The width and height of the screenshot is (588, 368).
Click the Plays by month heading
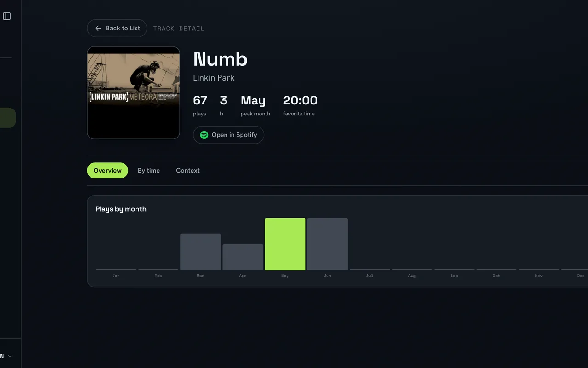point(121,209)
